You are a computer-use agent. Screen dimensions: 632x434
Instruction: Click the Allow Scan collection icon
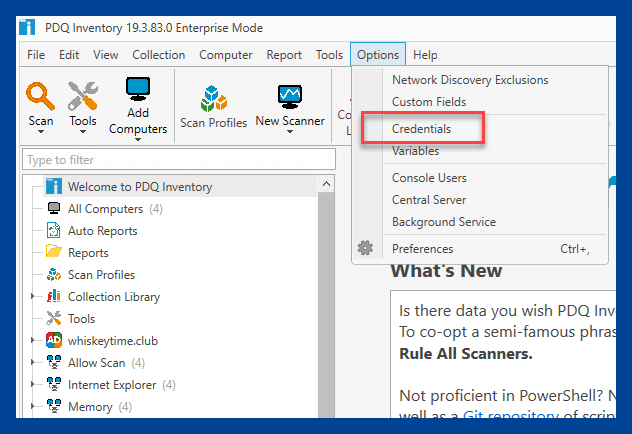point(54,362)
